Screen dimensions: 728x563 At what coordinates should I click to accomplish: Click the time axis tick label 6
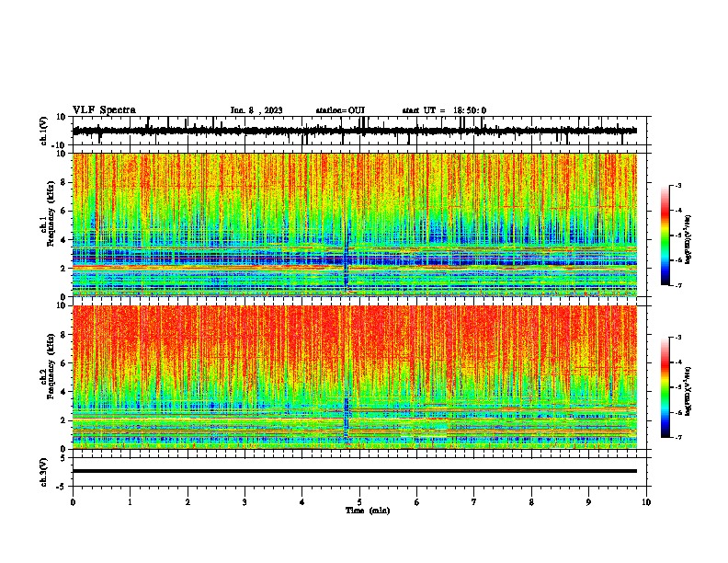417,502
